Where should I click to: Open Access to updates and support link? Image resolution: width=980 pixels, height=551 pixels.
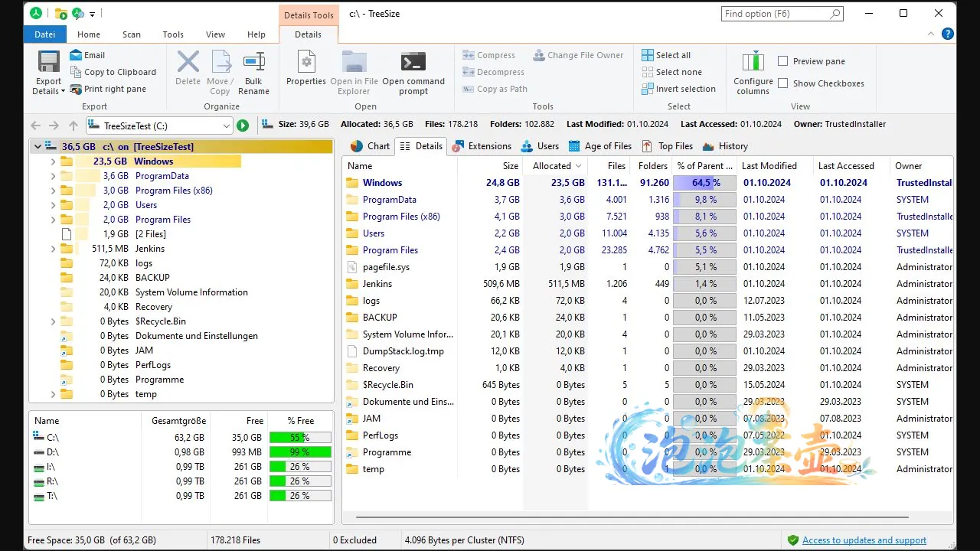[864, 540]
